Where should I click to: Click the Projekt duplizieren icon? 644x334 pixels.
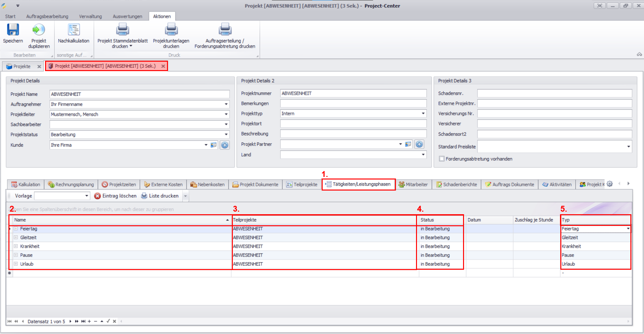(x=39, y=30)
